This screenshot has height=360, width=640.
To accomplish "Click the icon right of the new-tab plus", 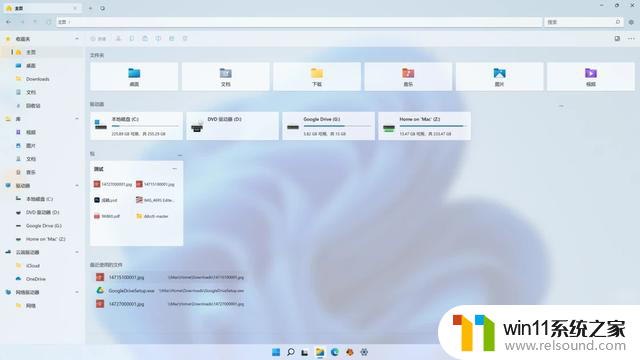I will [102, 8].
